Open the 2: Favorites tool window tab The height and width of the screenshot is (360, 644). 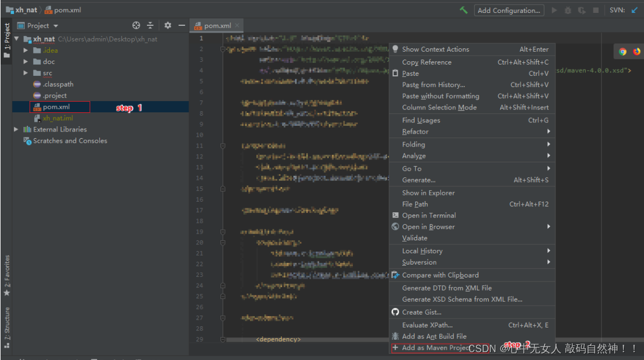[x=7, y=275]
